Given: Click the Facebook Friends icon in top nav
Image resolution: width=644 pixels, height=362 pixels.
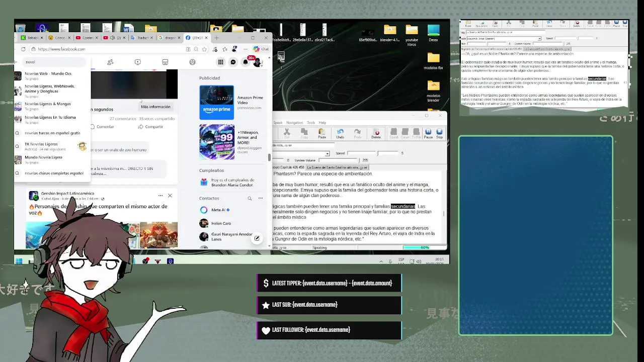Looking at the screenshot, I should (x=110, y=62).
